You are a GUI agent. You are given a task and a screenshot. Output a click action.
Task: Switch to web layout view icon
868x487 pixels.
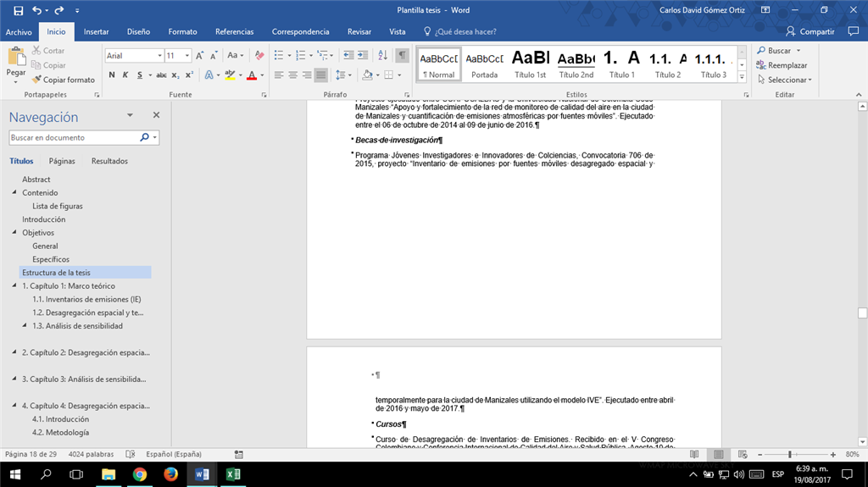(x=743, y=454)
